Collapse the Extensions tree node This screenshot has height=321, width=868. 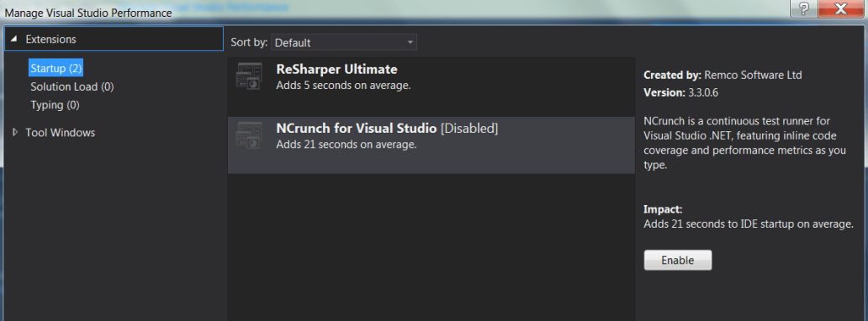coord(14,39)
